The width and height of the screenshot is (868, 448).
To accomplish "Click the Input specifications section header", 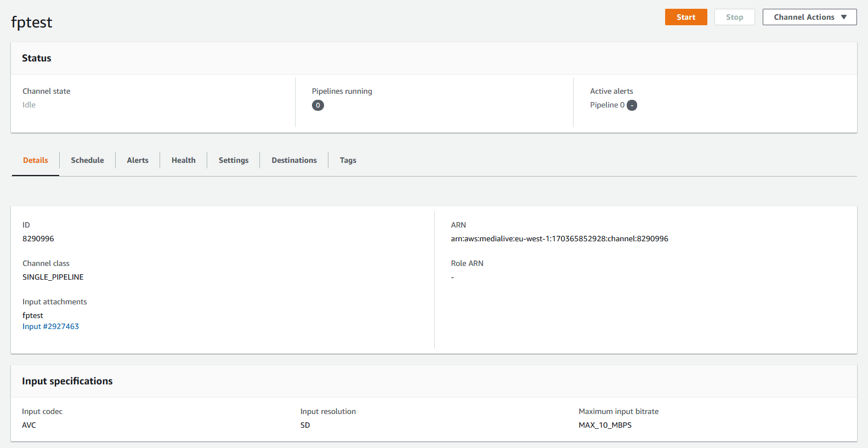I will [67, 381].
